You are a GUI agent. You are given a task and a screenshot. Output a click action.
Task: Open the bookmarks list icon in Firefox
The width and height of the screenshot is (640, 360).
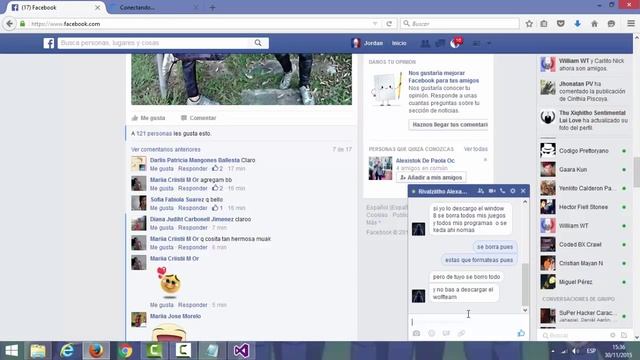click(544, 24)
